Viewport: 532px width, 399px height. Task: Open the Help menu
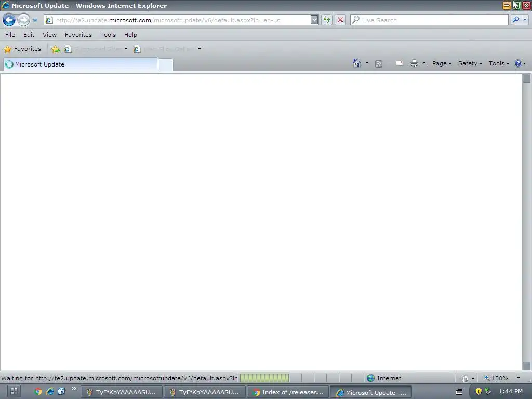click(x=130, y=35)
